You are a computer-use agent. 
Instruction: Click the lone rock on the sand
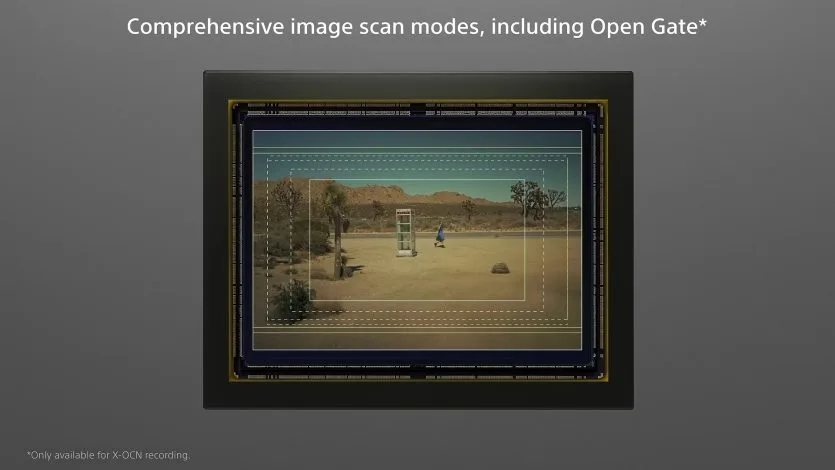click(x=500, y=268)
